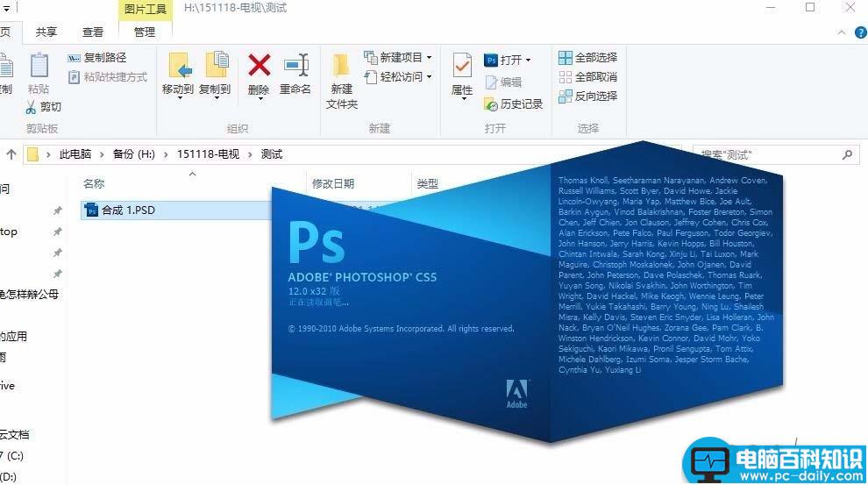Click the pin icon next to top

click(x=57, y=232)
